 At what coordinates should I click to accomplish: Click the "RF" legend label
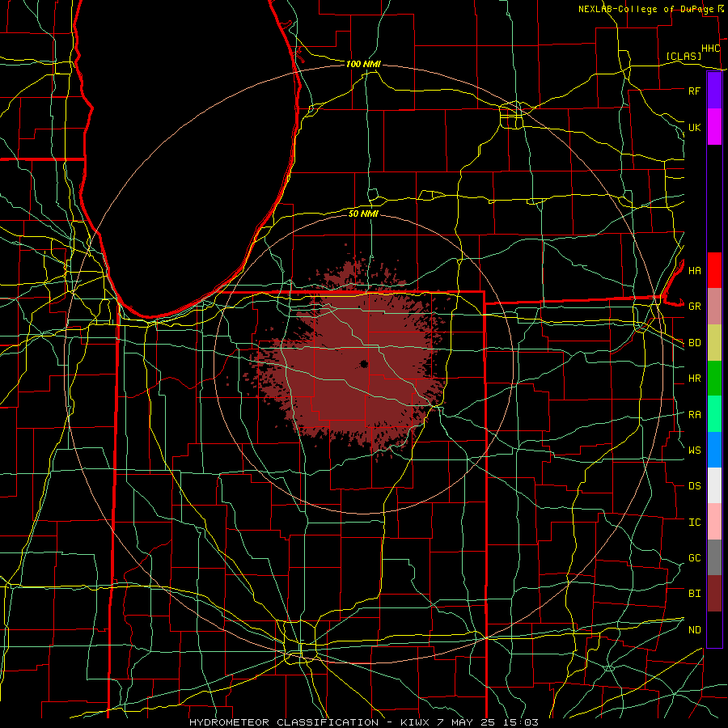click(694, 91)
